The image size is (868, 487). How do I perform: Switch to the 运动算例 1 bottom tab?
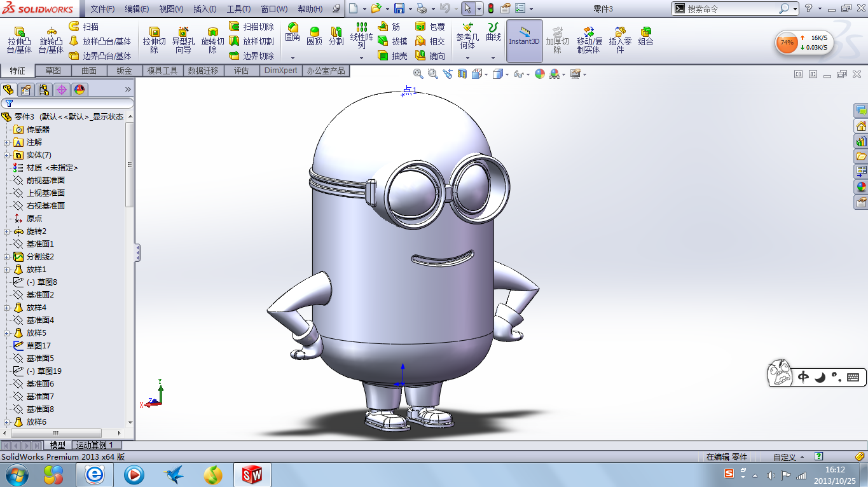click(x=95, y=445)
